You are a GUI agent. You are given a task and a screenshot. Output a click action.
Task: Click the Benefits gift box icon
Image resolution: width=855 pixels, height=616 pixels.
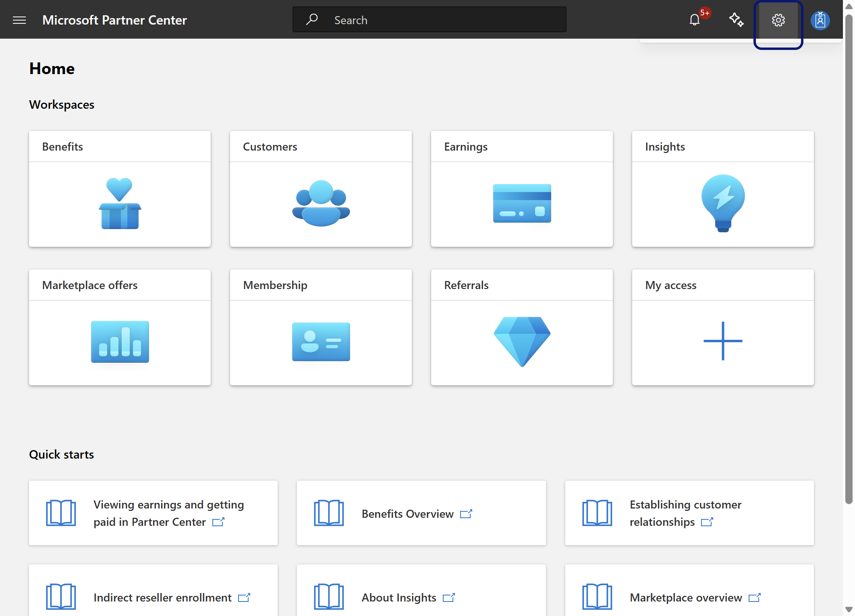coord(120,203)
